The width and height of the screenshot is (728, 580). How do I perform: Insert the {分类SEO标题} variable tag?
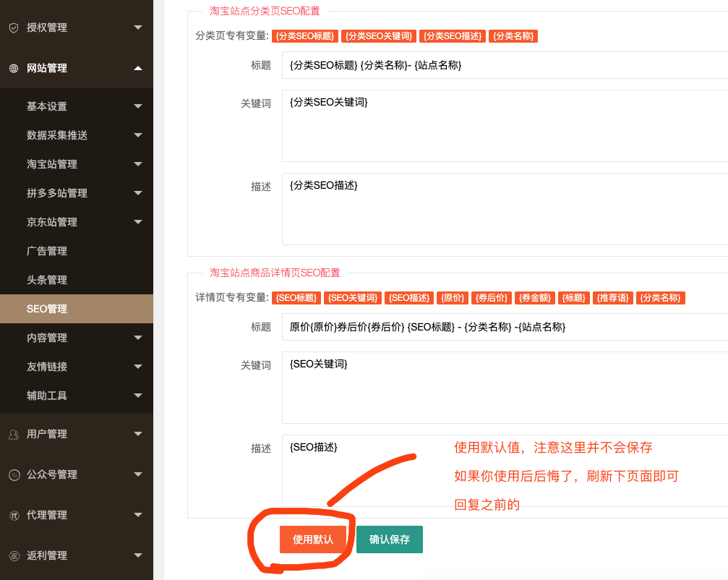[306, 36]
